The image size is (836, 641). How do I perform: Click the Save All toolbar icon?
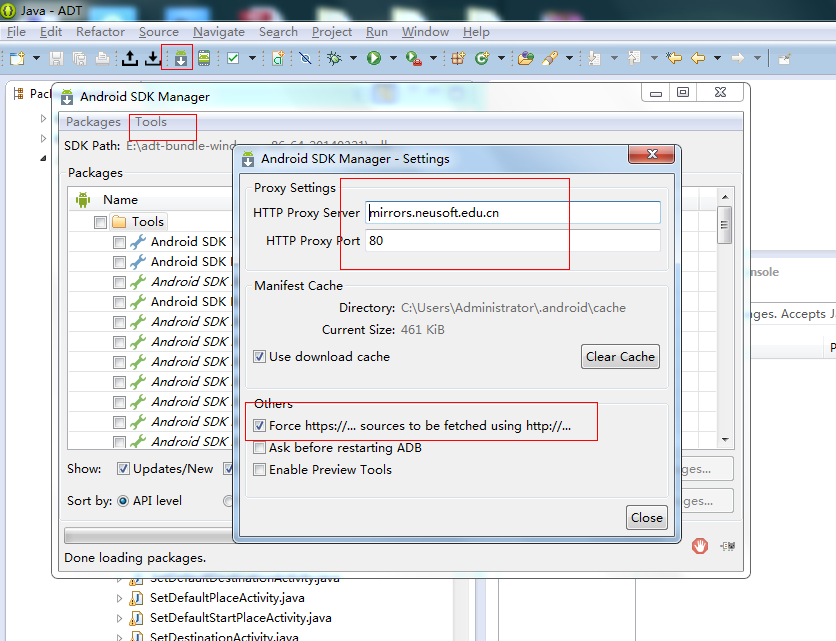tap(79, 58)
